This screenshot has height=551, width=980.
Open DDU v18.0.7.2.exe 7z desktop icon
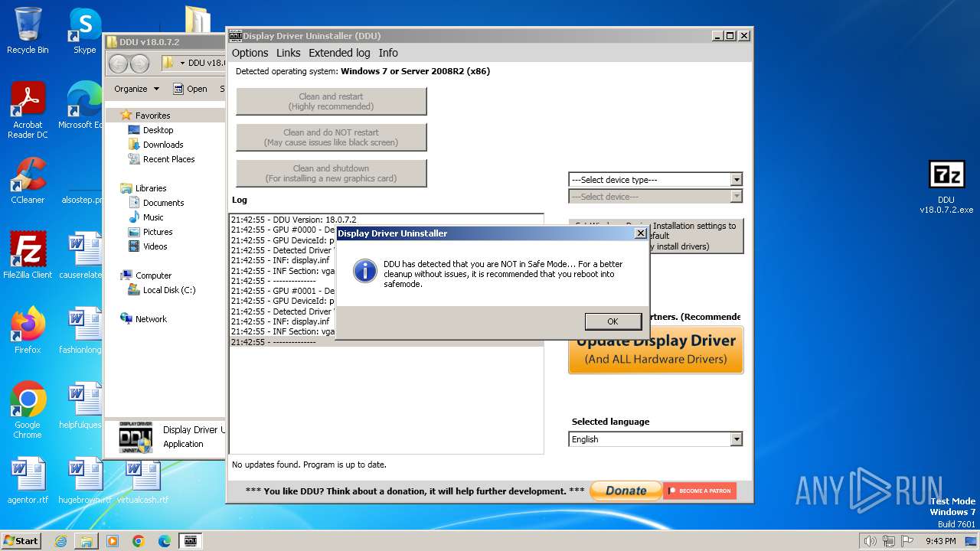[946, 187]
